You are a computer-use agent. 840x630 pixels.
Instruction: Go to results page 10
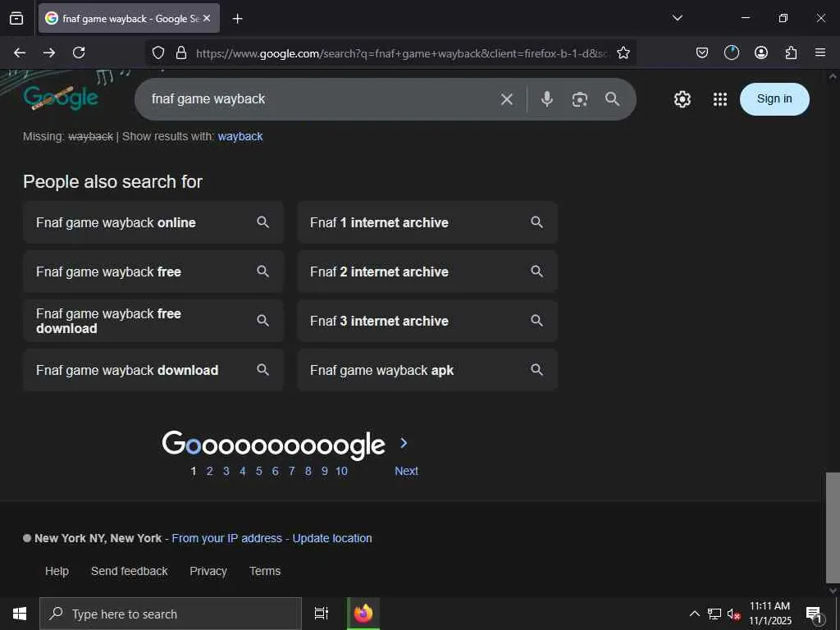341,471
